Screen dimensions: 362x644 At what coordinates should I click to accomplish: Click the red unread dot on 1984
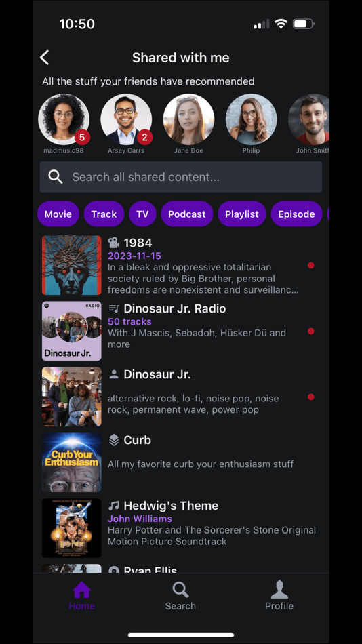click(x=311, y=266)
